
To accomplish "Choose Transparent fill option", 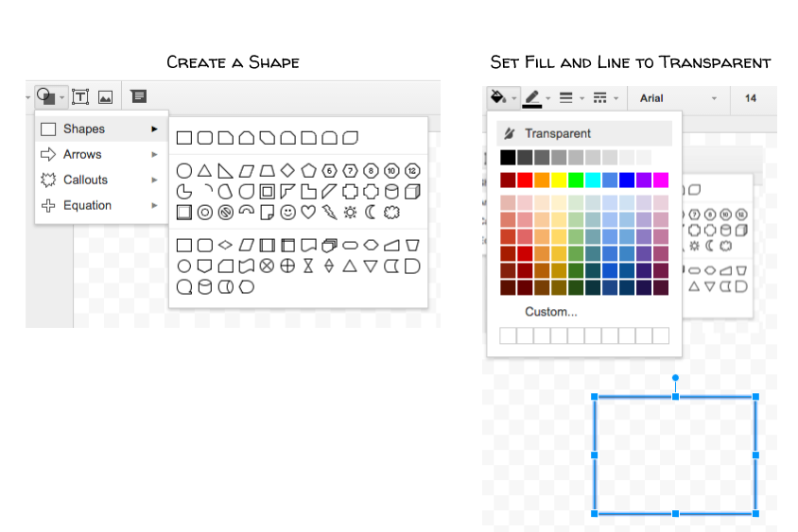I will (x=558, y=133).
